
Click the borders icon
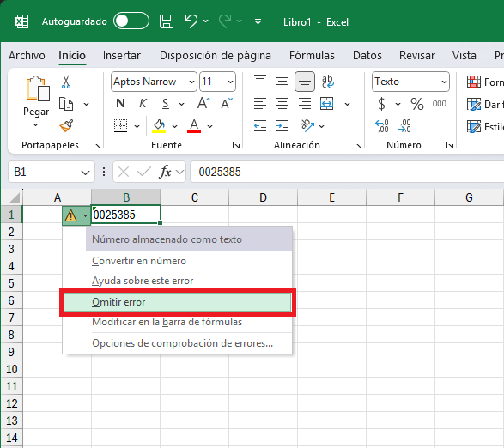(x=120, y=125)
